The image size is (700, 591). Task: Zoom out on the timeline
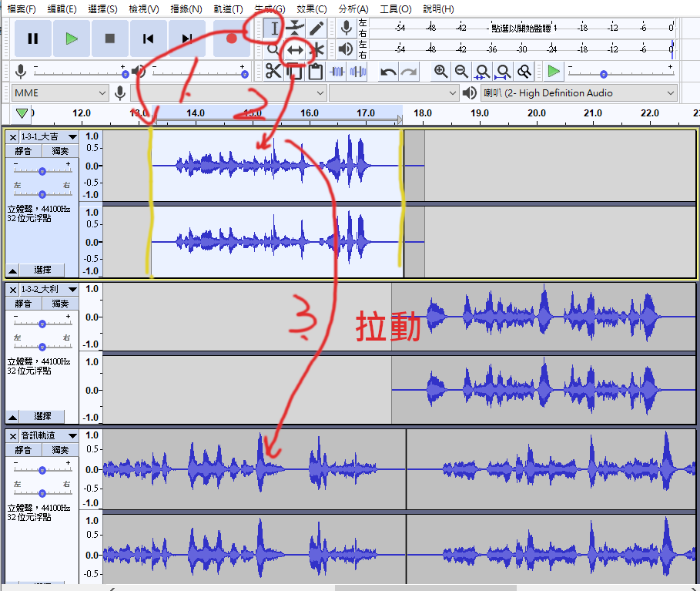(x=461, y=71)
